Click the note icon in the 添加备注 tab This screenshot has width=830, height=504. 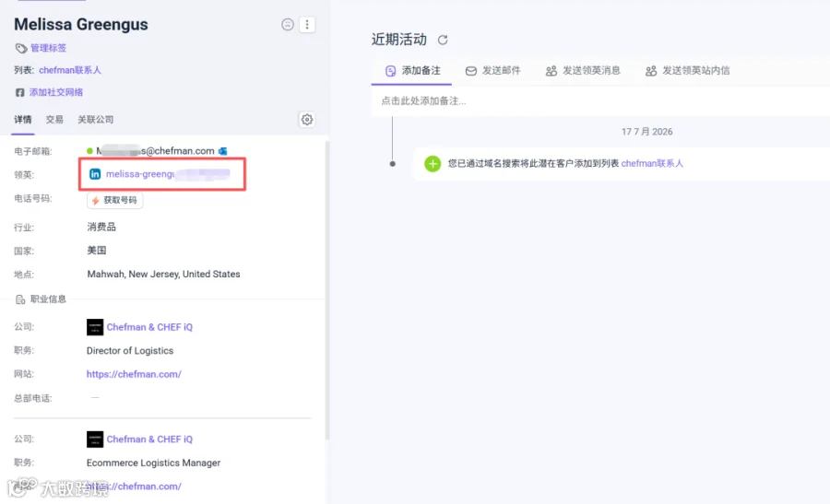coord(390,71)
